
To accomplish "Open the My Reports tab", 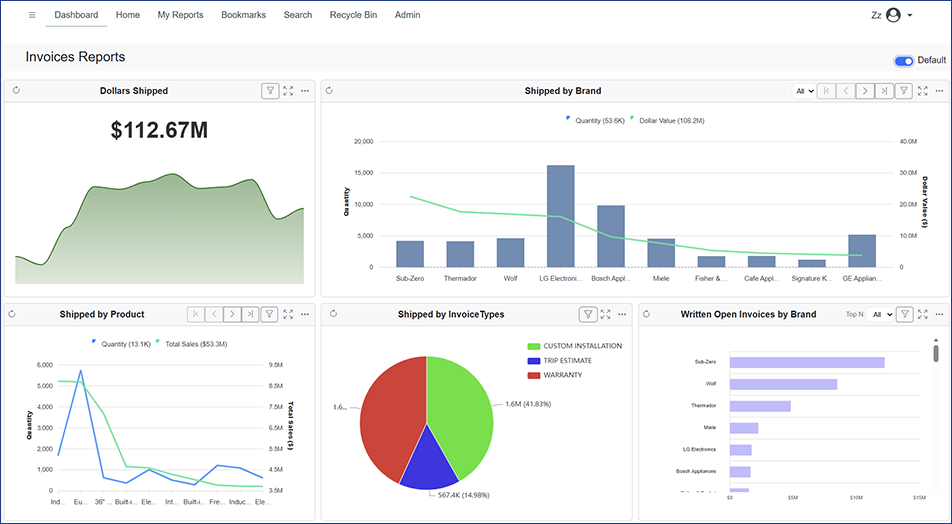I will pyautogui.click(x=180, y=15).
